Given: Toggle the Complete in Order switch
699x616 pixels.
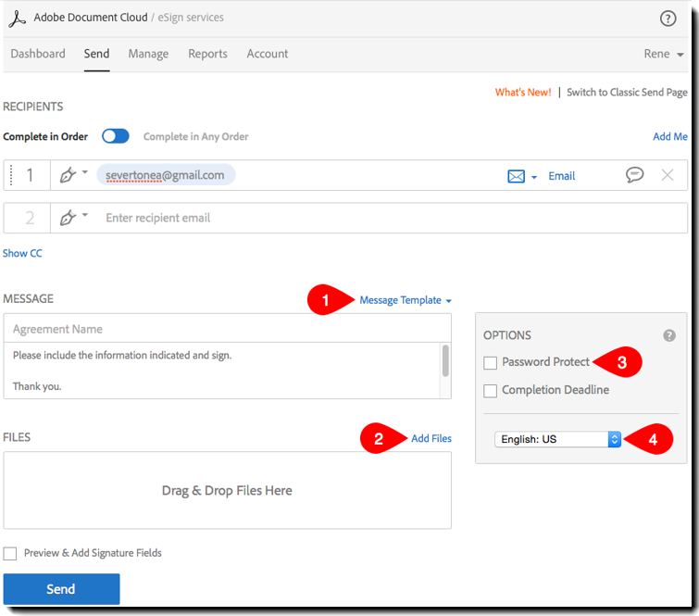Looking at the screenshot, I should (x=116, y=136).
